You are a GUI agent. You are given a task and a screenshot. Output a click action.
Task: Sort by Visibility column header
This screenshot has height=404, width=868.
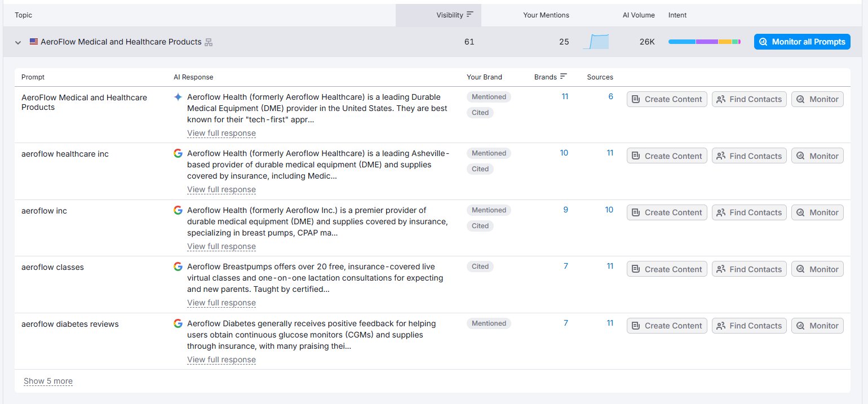[439, 15]
